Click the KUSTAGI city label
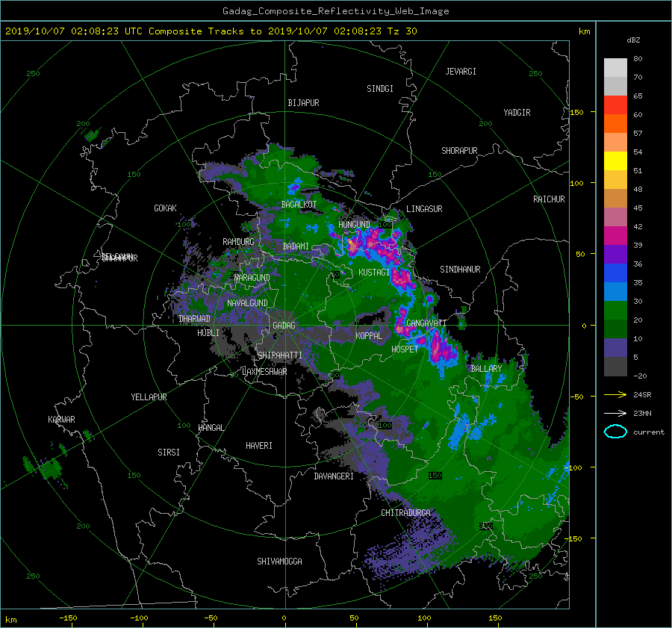The height and width of the screenshot is (628, 672). tap(374, 273)
